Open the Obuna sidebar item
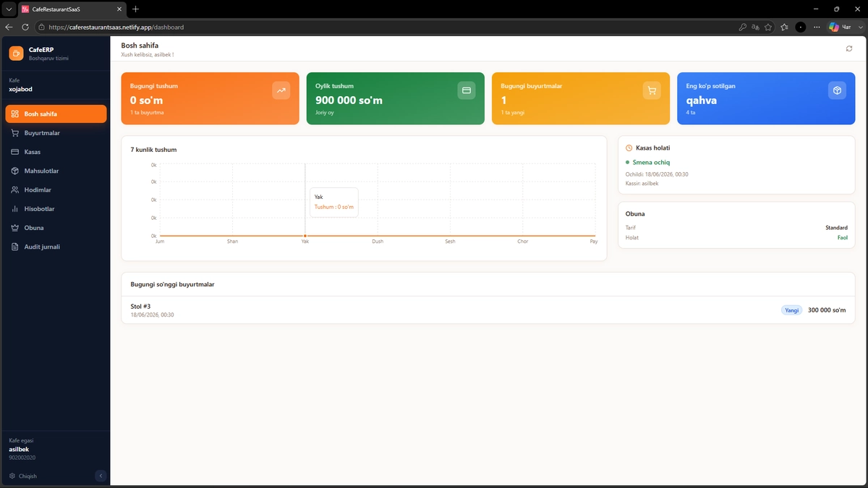868x488 pixels. pos(56,228)
